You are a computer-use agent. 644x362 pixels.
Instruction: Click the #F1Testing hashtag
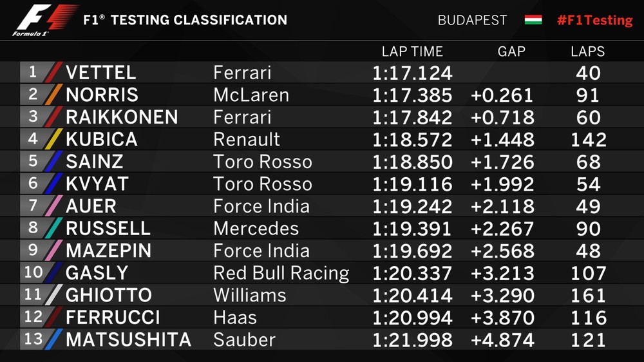pyautogui.click(x=594, y=20)
